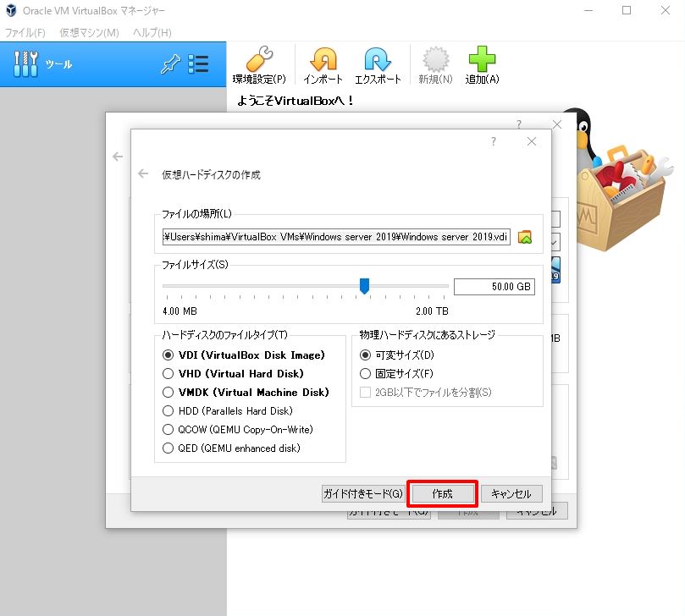Close the rear wizard dialog

(557, 124)
